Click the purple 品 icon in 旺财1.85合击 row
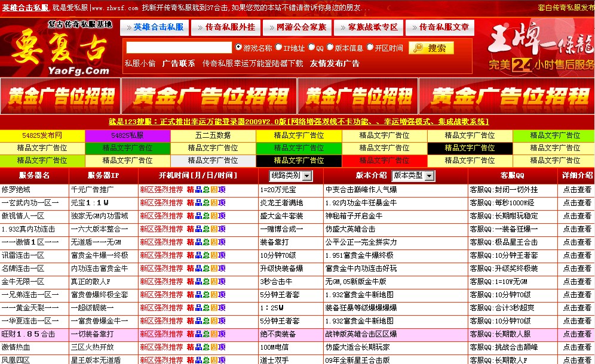This screenshot has height=364, width=595. [x=199, y=334]
